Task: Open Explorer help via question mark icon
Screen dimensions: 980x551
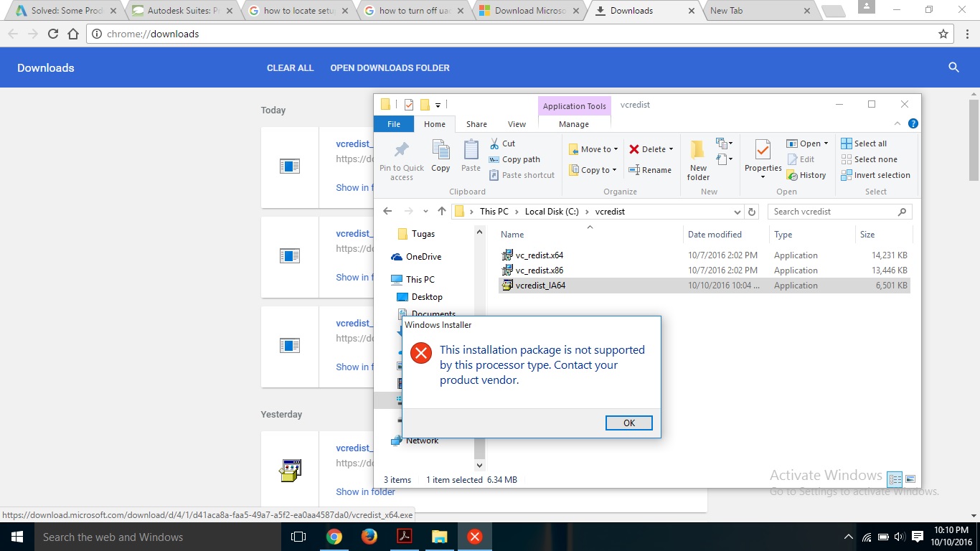Action: [913, 123]
